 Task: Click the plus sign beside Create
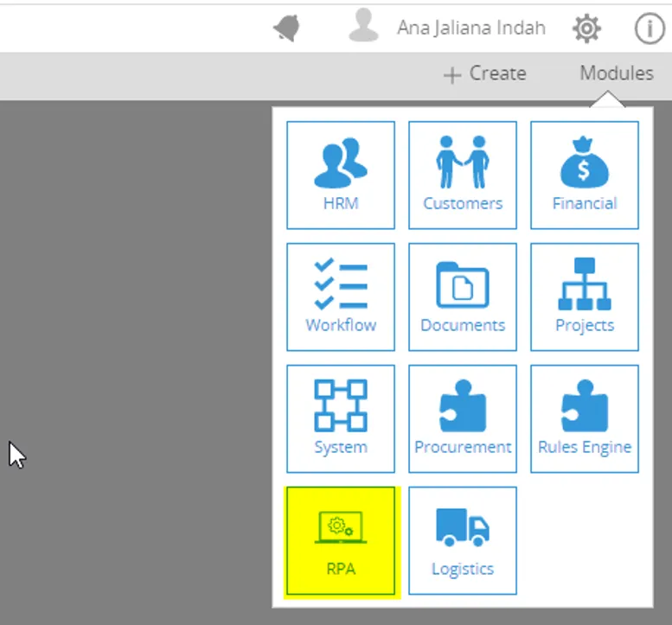tap(451, 75)
